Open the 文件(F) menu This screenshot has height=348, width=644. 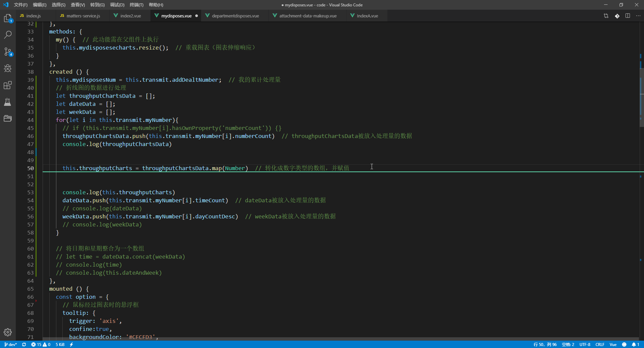pos(21,5)
